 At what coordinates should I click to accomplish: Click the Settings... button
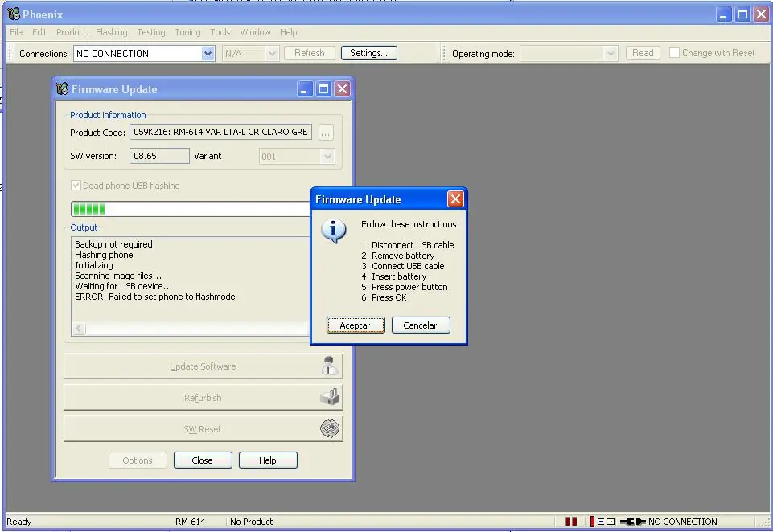point(368,53)
